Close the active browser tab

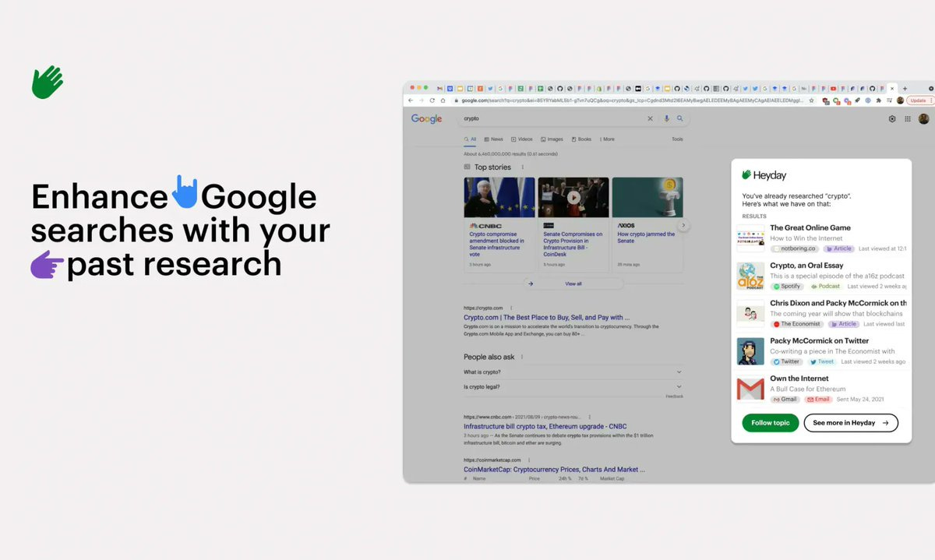coord(893,88)
